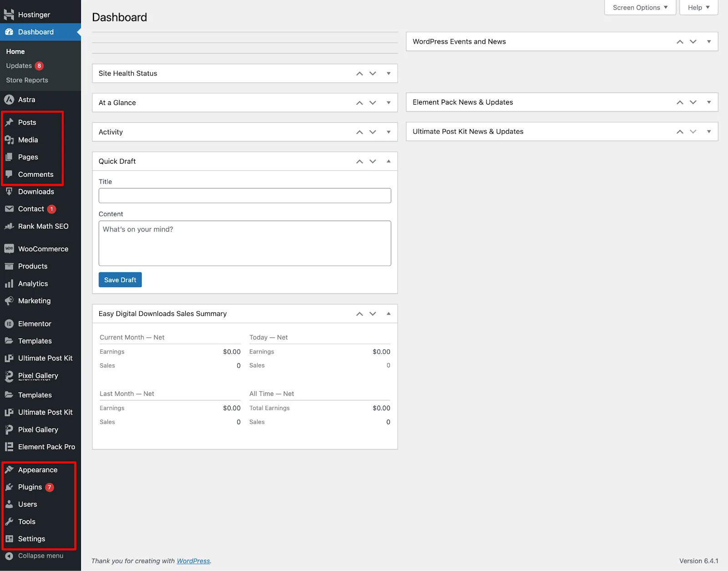This screenshot has height=571, width=728.
Task: Click the Rank Math SEO icon
Action: pos(9,226)
